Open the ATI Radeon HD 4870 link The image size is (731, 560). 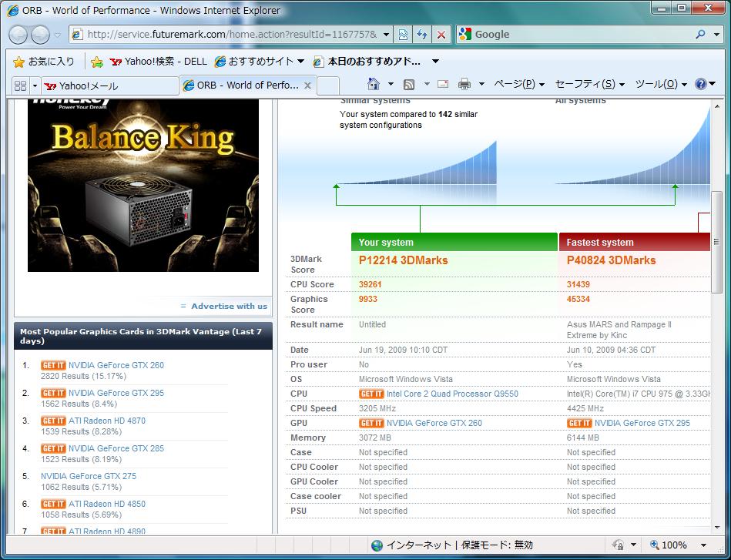click(x=107, y=421)
